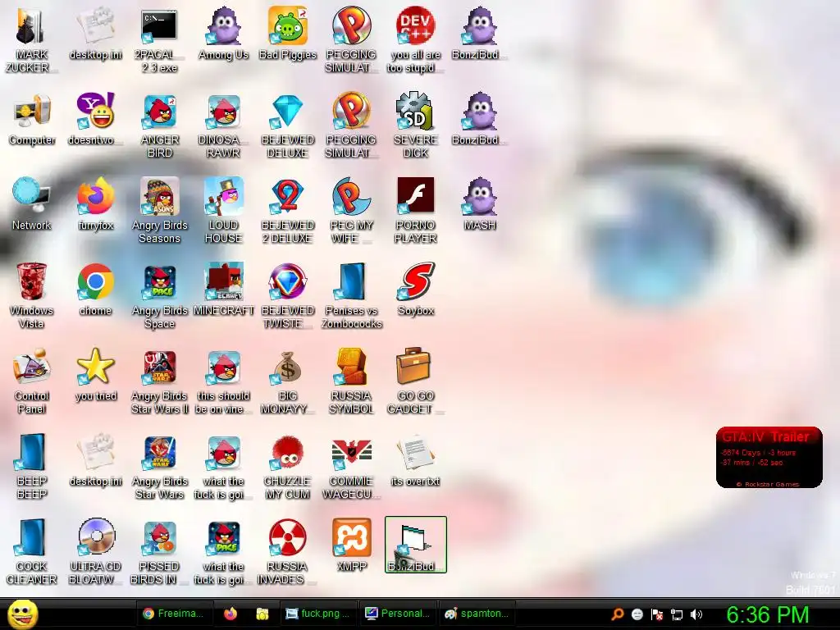Image resolution: width=840 pixels, height=630 pixels.
Task: Click the volume speaker tray icon
Action: pyautogui.click(x=696, y=614)
